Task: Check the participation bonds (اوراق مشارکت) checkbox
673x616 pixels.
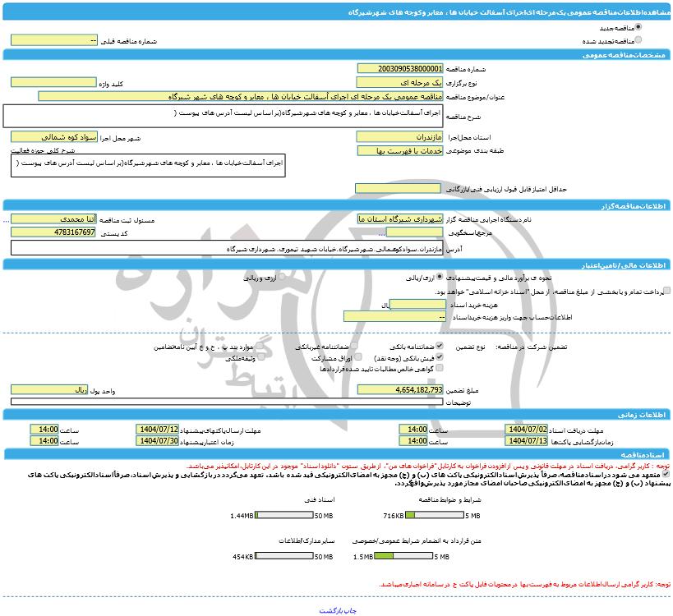Action: point(357,358)
